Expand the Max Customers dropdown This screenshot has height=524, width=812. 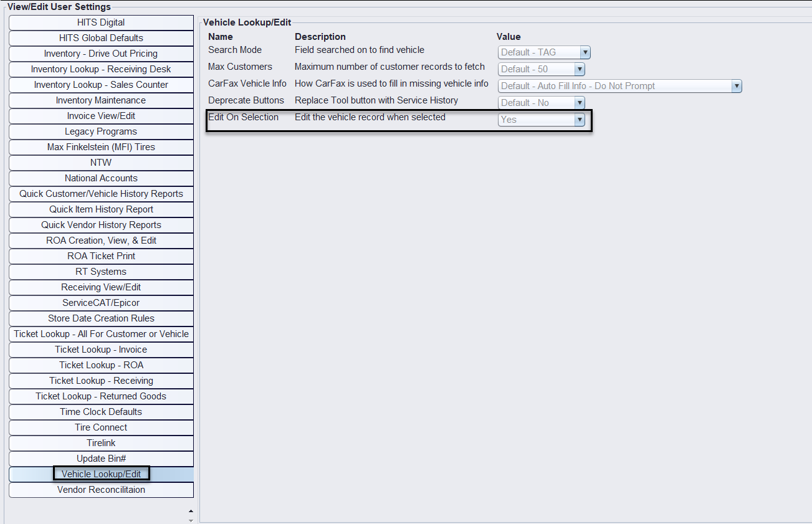tap(579, 70)
